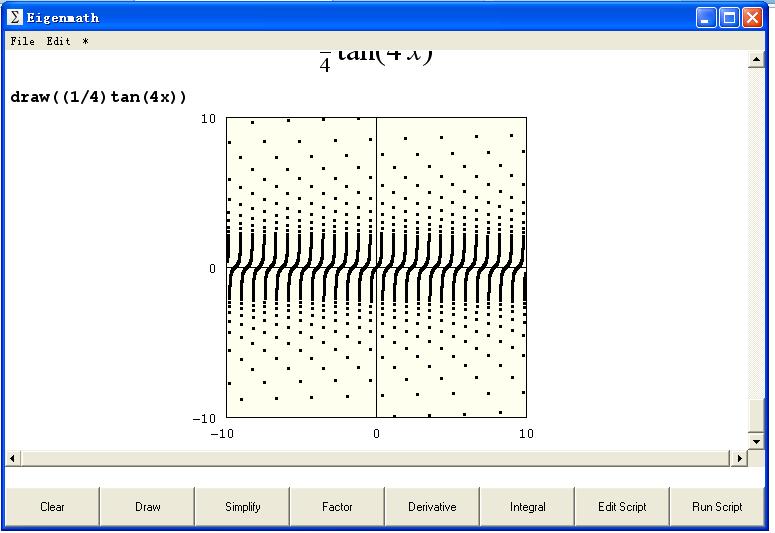Viewport: 775px width, 533px height.
Task: Click the Simplify button
Action: tap(242, 507)
